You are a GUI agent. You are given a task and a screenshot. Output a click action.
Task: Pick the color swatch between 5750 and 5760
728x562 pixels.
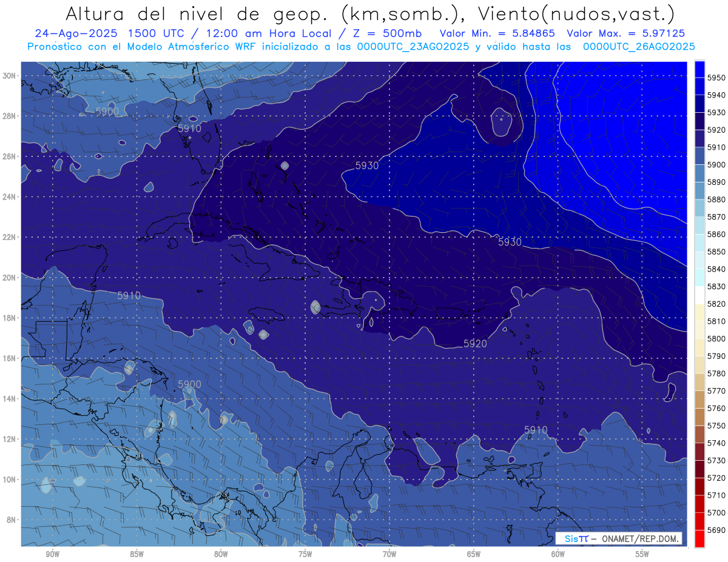coord(699,417)
